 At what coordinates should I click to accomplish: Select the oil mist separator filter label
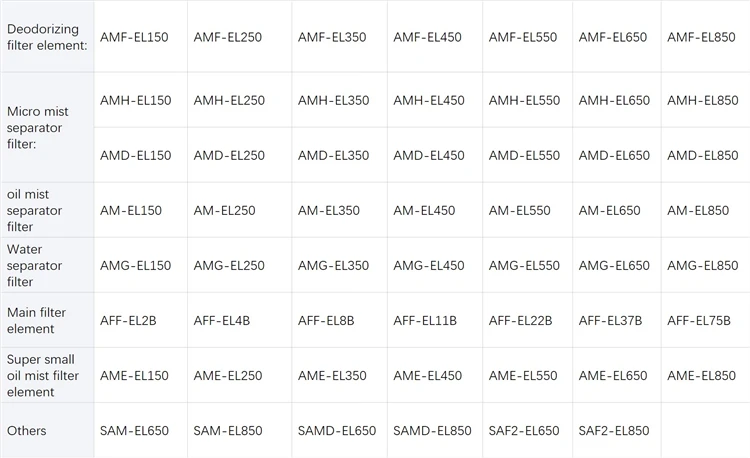[35, 210]
